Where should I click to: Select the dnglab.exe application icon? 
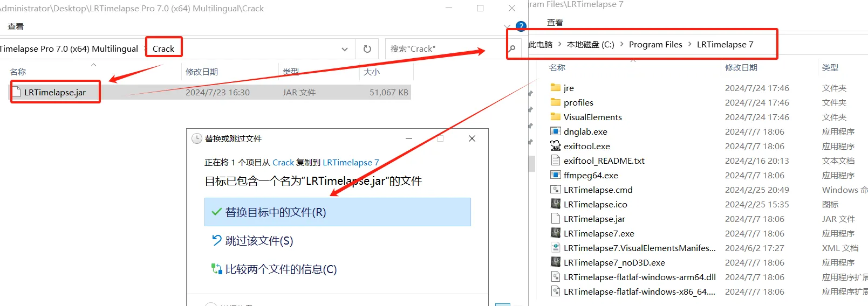click(x=556, y=131)
